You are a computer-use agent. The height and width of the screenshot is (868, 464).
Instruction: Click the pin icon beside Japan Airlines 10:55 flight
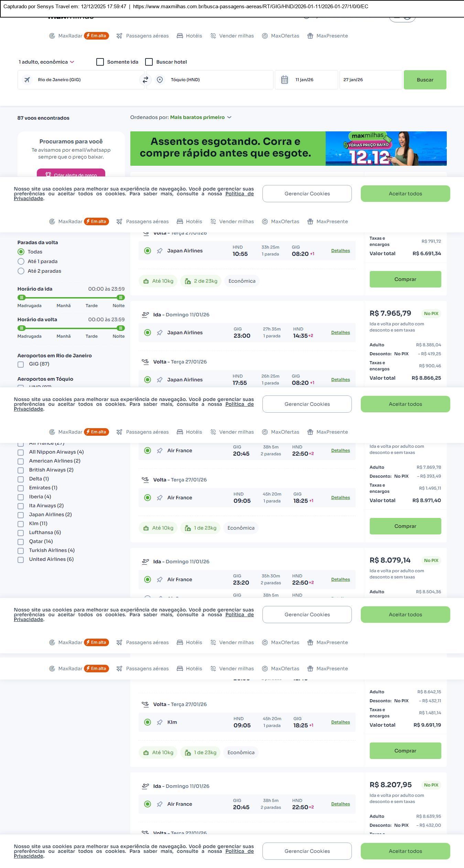point(160,251)
